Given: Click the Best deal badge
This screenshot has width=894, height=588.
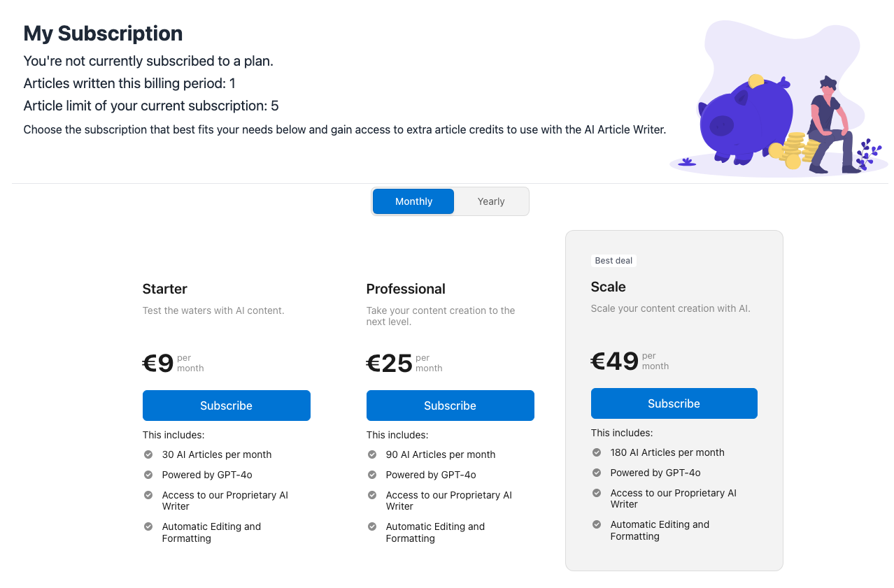Looking at the screenshot, I should [613, 261].
